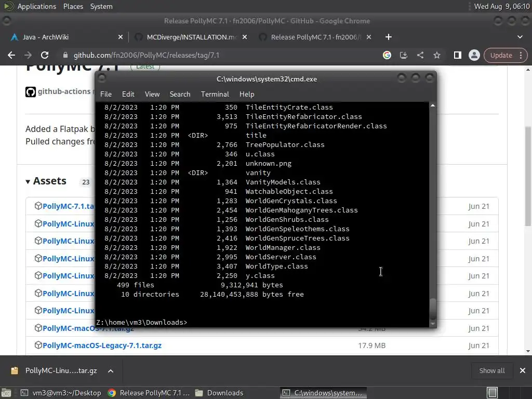Open File menu in cmd.exe terminal
The width and height of the screenshot is (532, 399).
106,95
